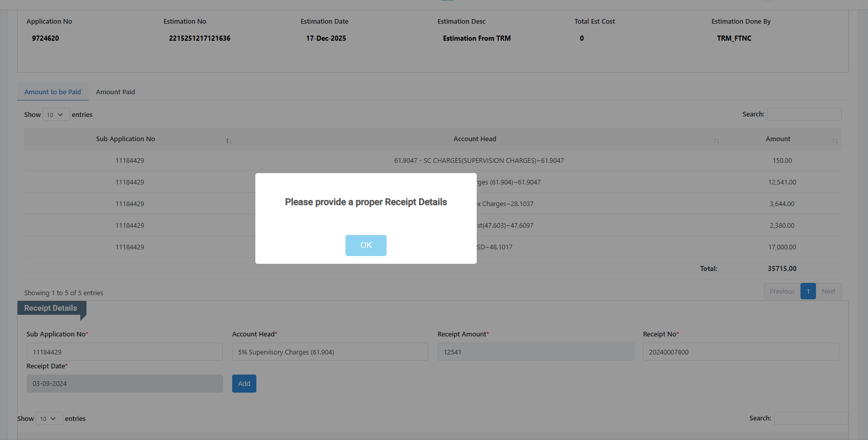The height and width of the screenshot is (440, 868).
Task: Go to Previous page of entries
Action: (x=782, y=292)
